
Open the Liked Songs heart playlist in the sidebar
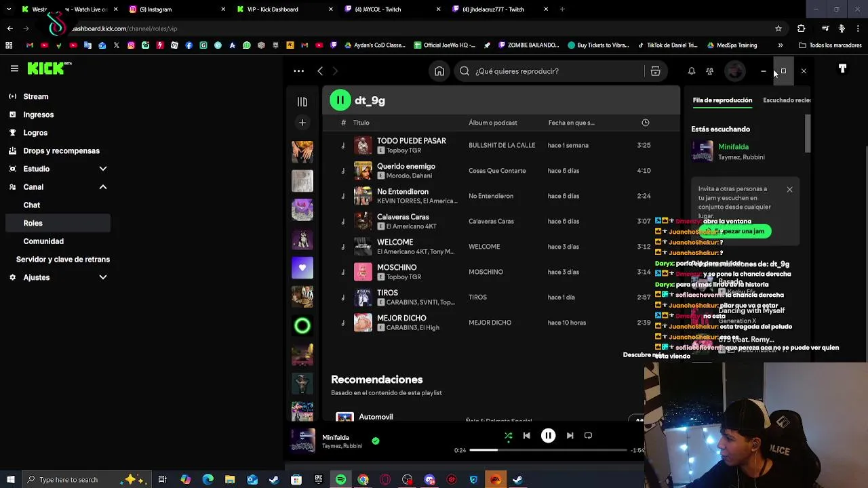(302, 268)
